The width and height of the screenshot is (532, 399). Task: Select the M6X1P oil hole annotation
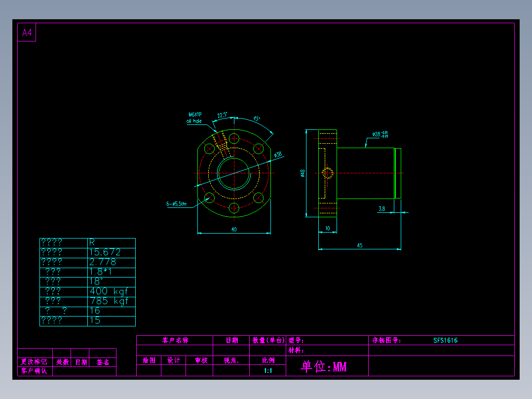(195, 118)
